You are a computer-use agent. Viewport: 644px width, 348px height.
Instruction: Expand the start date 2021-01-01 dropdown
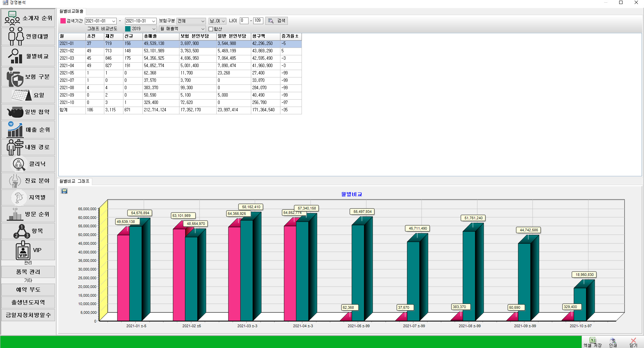pyautogui.click(x=113, y=21)
